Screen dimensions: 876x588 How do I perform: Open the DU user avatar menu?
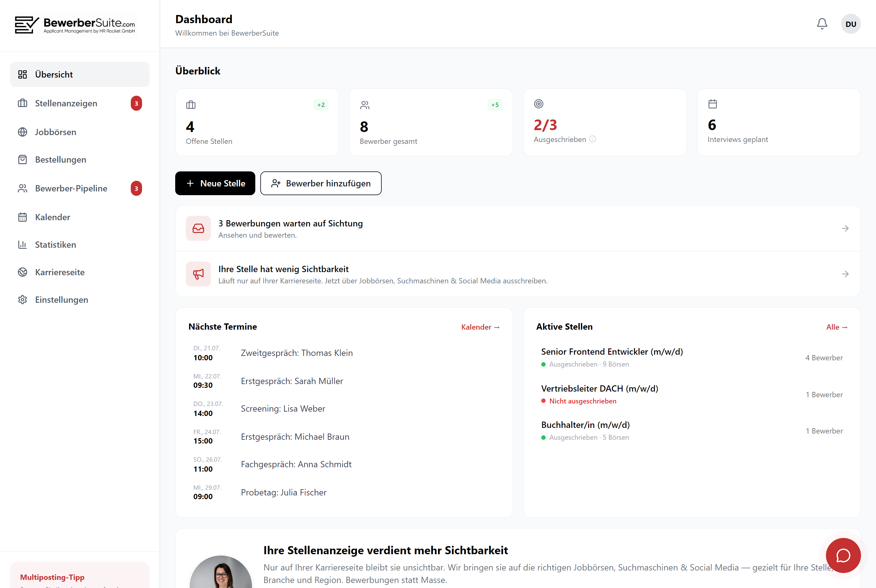point(850,24)
